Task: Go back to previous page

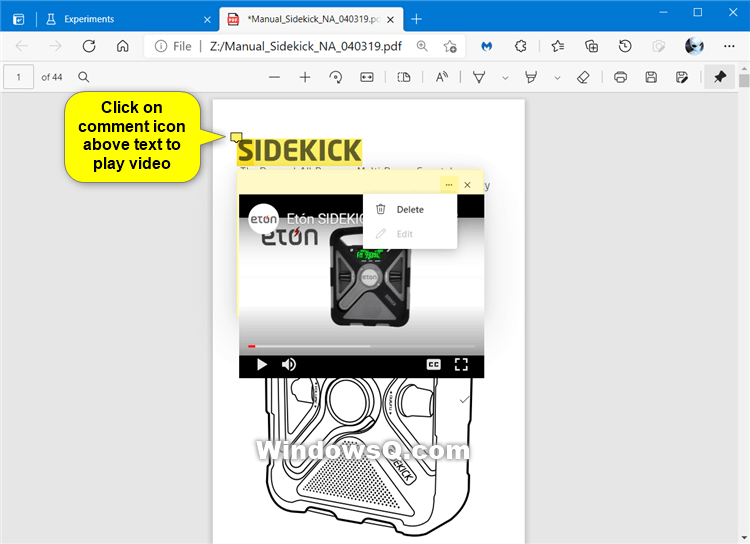Action: coord(22,46)
